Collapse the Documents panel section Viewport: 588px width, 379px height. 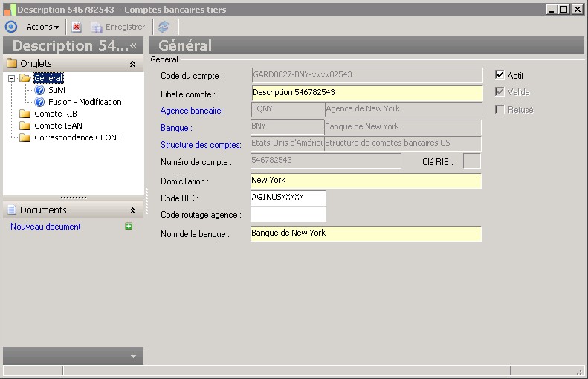[132, 210]
